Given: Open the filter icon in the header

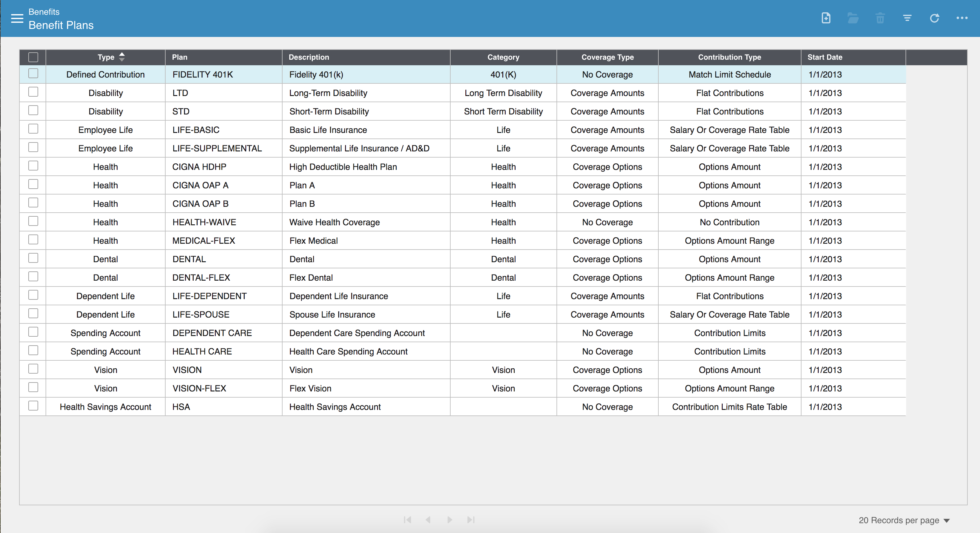Looking at the screenshot, I should [907, 18].
